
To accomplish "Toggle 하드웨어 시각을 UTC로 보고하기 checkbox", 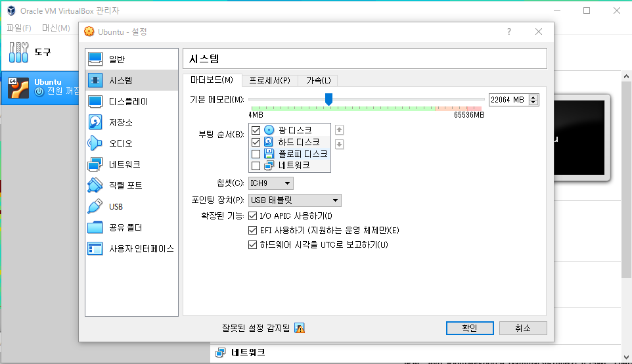I will coord(253,244).
